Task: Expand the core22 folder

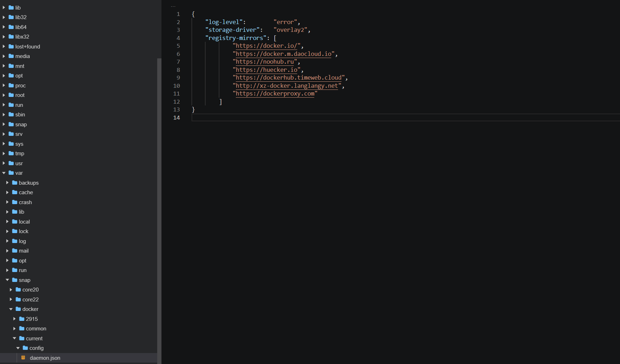Action: click(11, 299)
